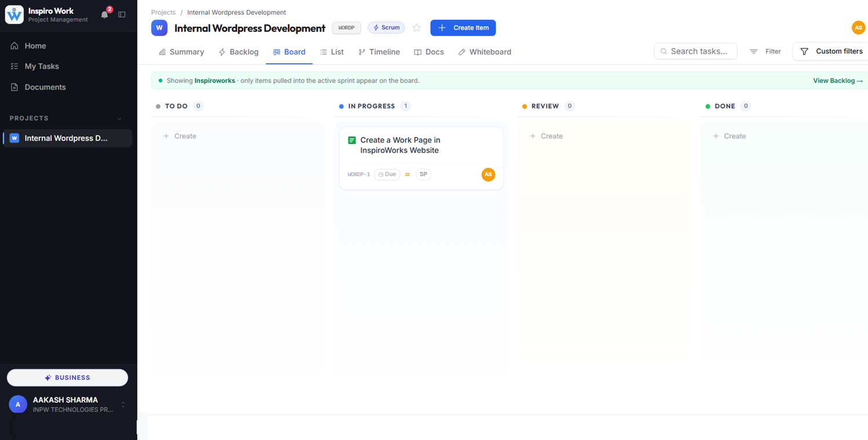Image resolution: width=868 pixels, height=440 pixels.
Task: Collapse the PROJECTS section chevron
Action: [x=119, y=118]
